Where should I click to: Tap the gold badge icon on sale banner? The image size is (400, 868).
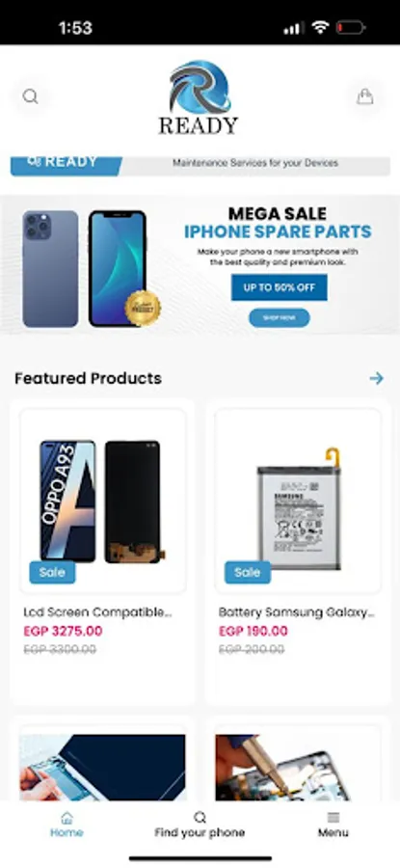(x=143, y=308)
